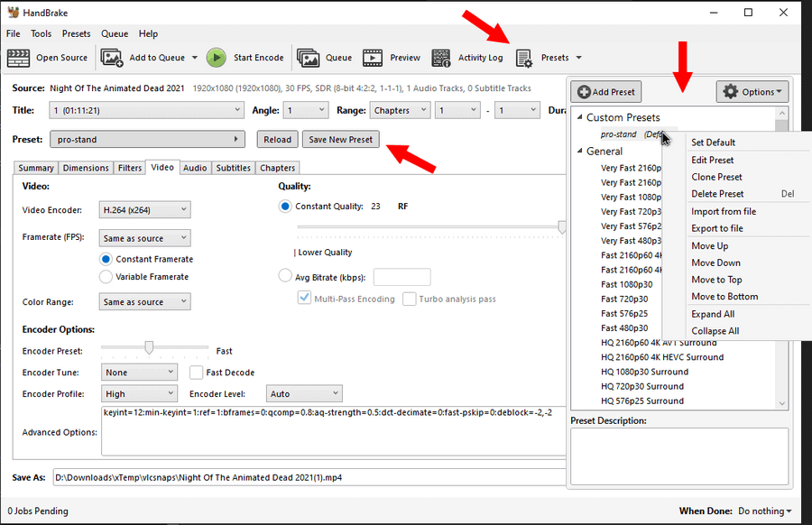This screenshot has height=525, width=812.
Task: Click the Preview icon
Action: click(x=374, y=58)
